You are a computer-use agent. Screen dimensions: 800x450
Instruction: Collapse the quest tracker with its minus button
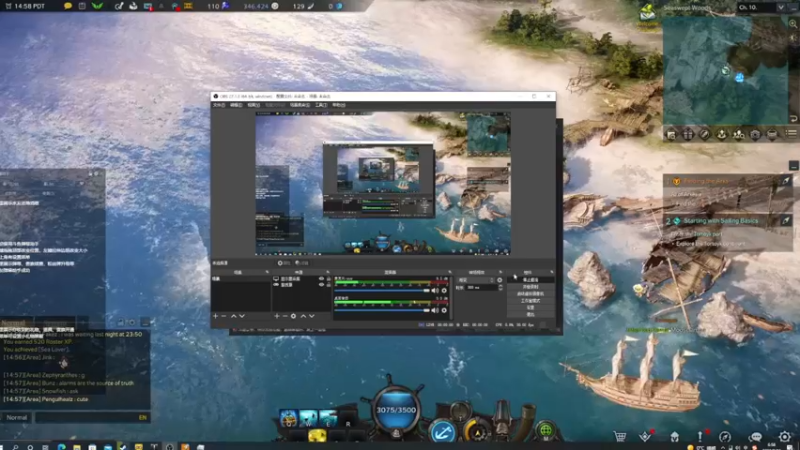pos(793,165)
